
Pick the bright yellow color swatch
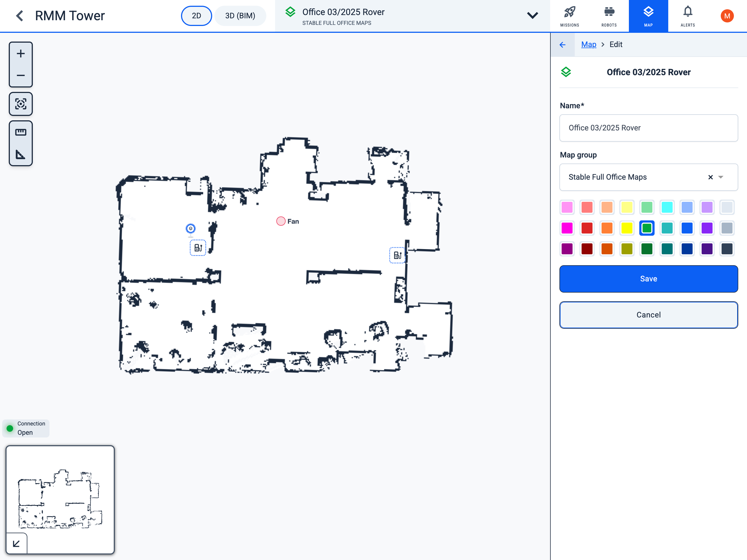click(627, 228)
